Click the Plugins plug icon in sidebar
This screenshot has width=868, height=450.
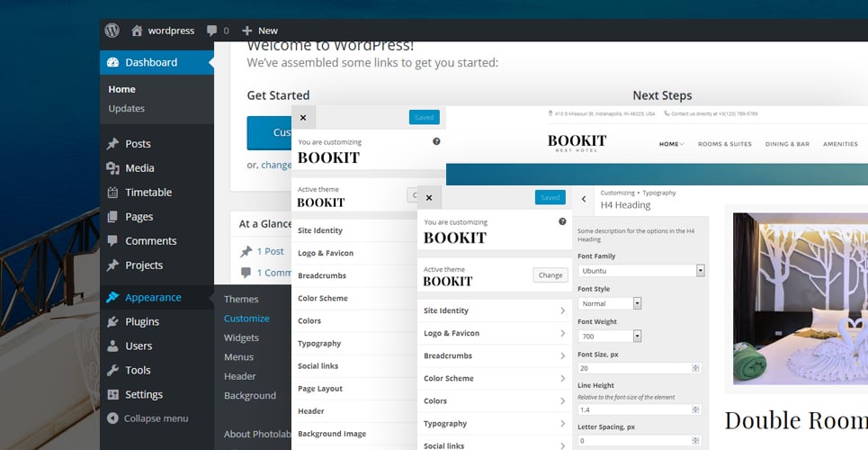112,321
